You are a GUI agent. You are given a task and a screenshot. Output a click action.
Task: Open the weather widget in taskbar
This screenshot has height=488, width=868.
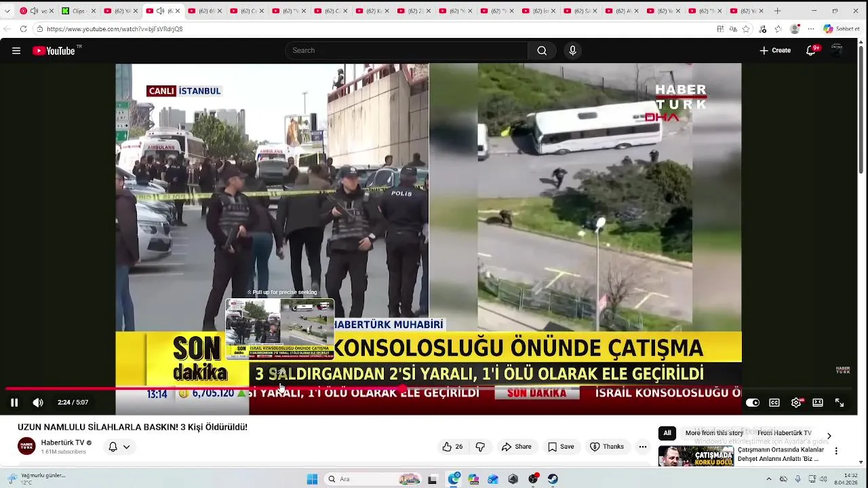[35, 479]
